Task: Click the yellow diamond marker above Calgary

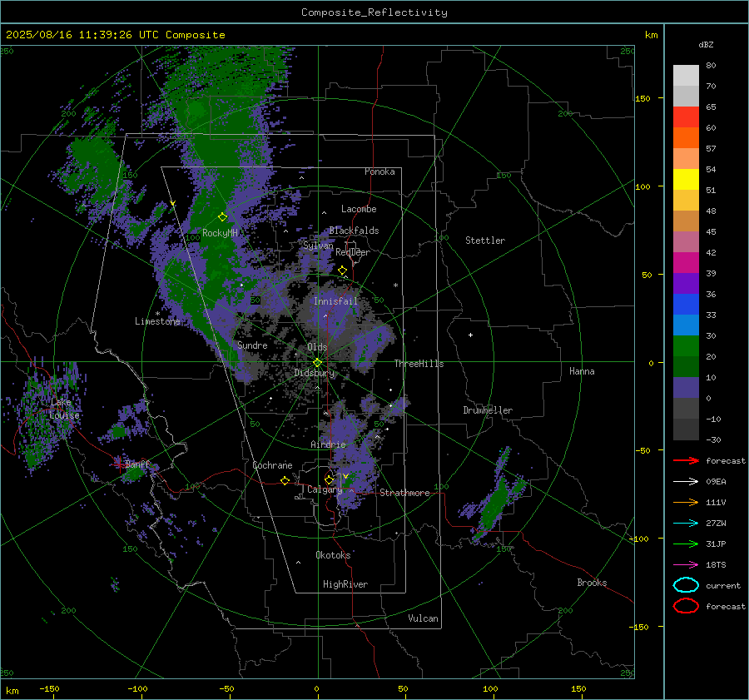Action: pos(329,479)
